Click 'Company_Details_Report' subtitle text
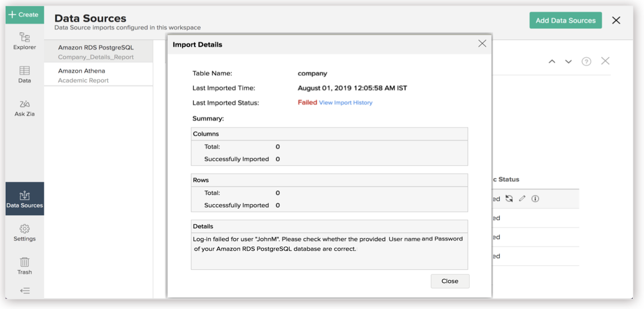This screenshot has width=644, height=309. point(96,57)
